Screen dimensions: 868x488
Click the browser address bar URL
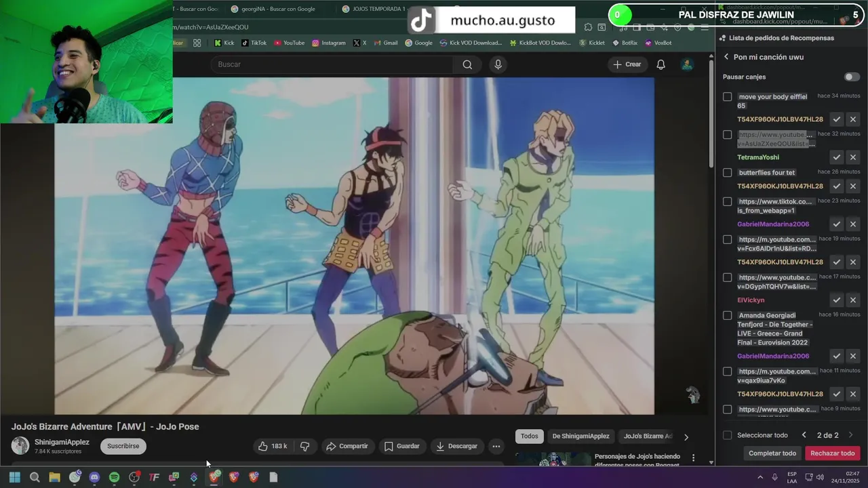point(211,27)
